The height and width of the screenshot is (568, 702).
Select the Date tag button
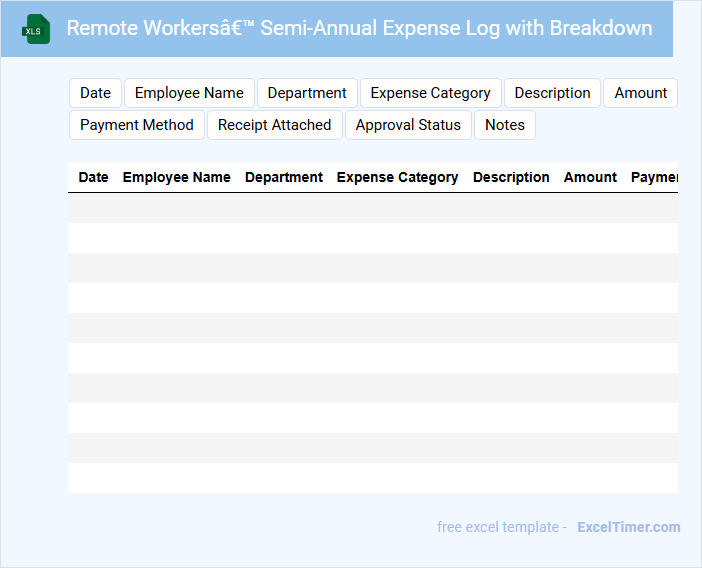pos(95,93)
